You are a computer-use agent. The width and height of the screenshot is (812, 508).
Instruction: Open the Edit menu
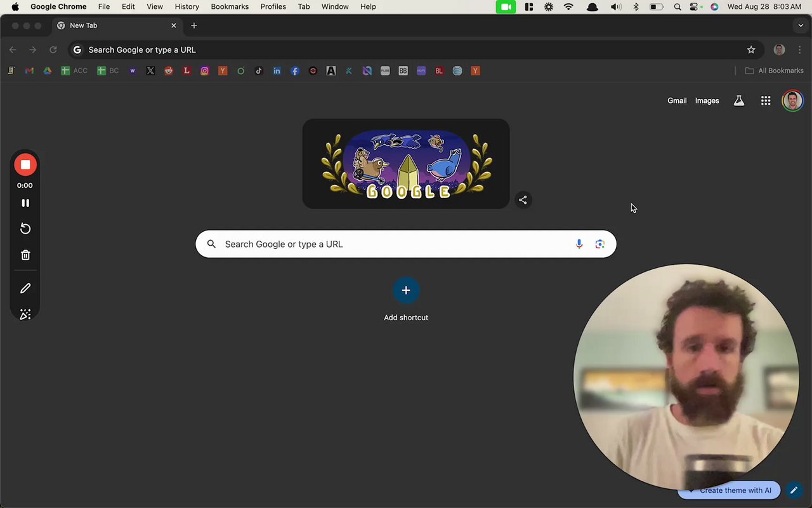click(x=128, y=6)
